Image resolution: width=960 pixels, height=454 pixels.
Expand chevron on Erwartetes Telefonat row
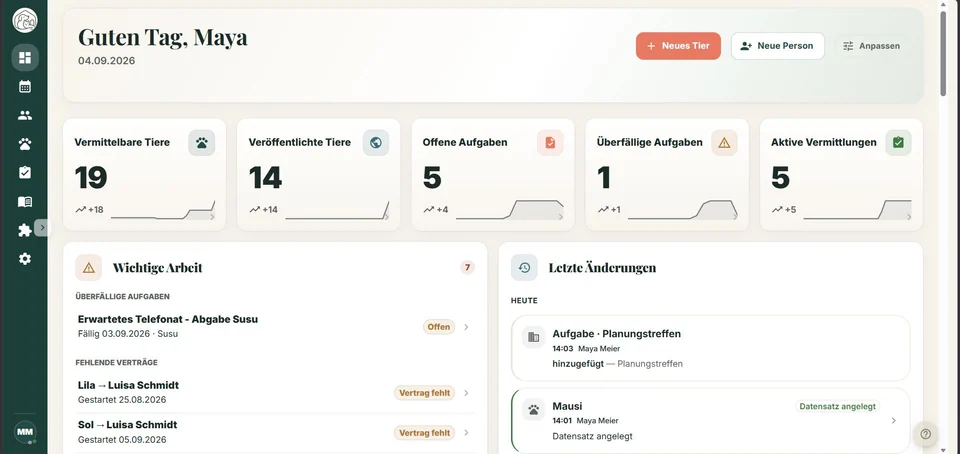[x=467, y=327]
